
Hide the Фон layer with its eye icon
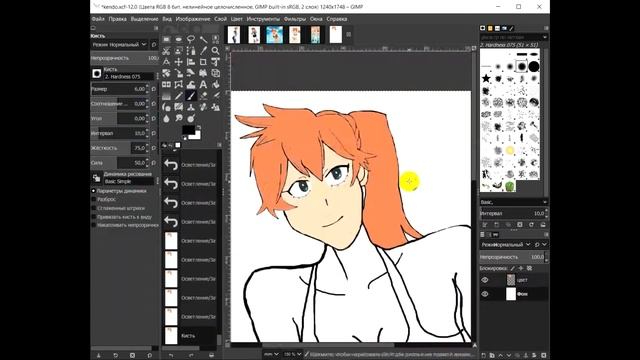485,294
